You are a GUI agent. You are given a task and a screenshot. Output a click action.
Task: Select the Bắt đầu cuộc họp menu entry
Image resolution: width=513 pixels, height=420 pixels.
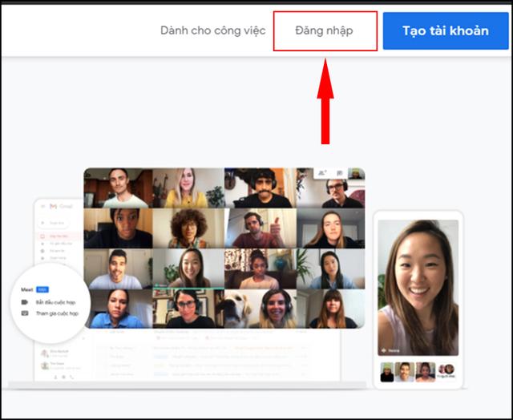click(x=55, y=302)
